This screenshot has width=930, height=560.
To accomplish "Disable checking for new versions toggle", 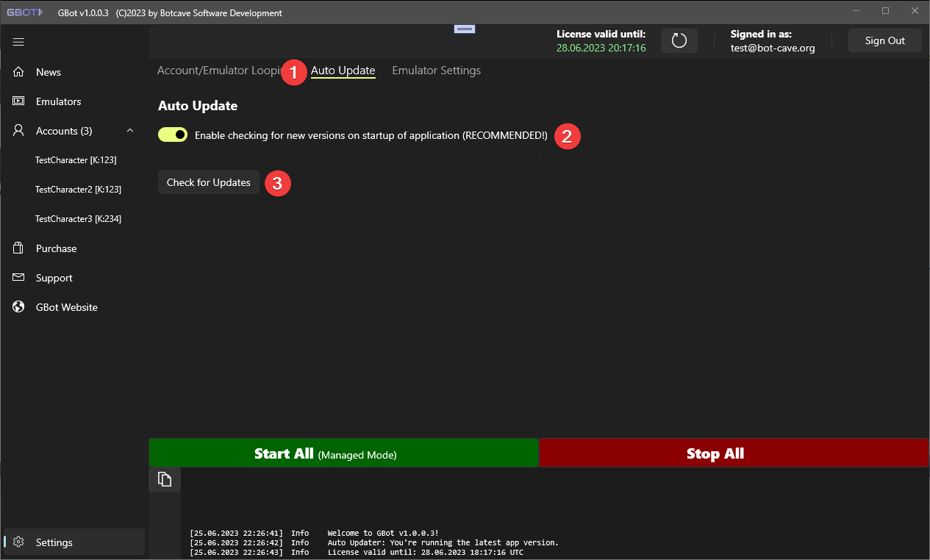I will (173, 135).
